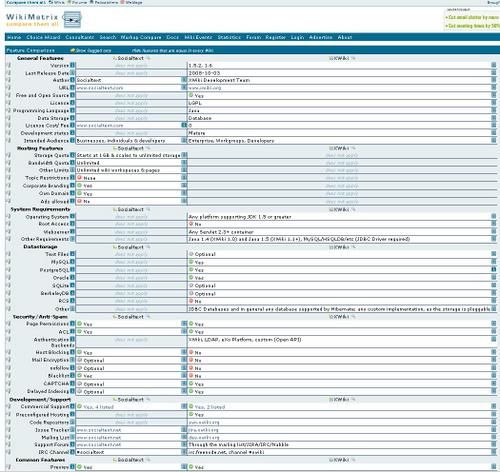This screenshot has width=500, height=472.
Task: Click comment icon in XWiki PostgreSQL cell
Action: [x=494, y=269]
